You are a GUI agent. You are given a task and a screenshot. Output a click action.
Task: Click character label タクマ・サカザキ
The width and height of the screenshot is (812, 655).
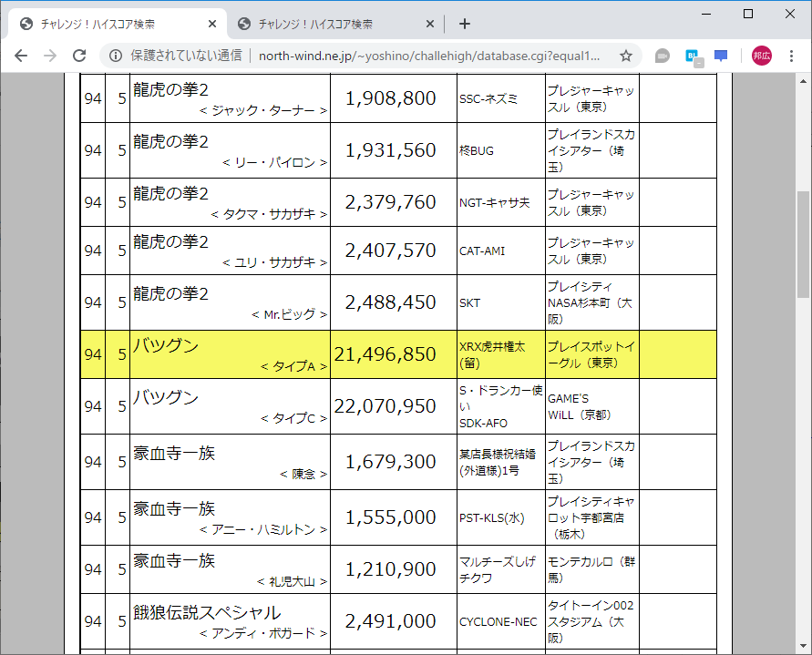point(269,214)
